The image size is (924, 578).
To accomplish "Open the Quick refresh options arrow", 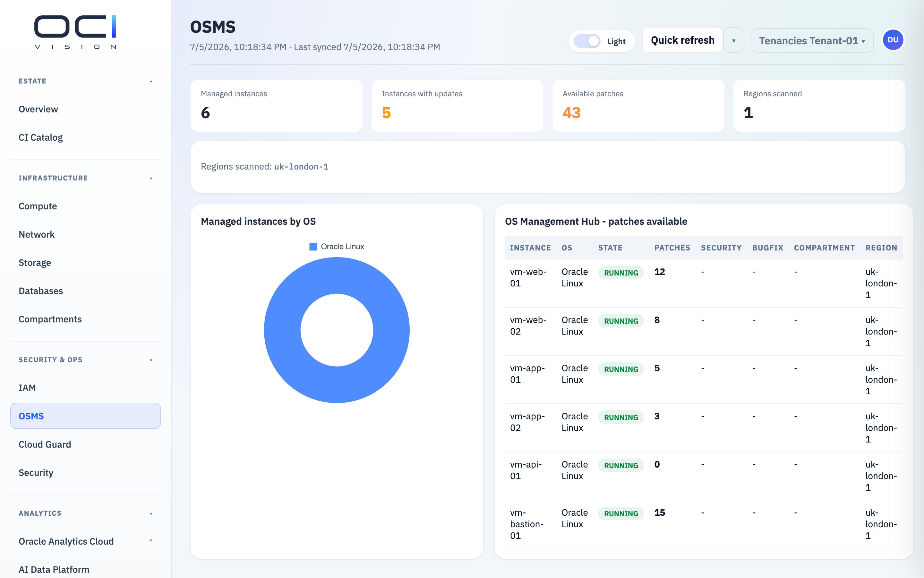I will (733, 40).
